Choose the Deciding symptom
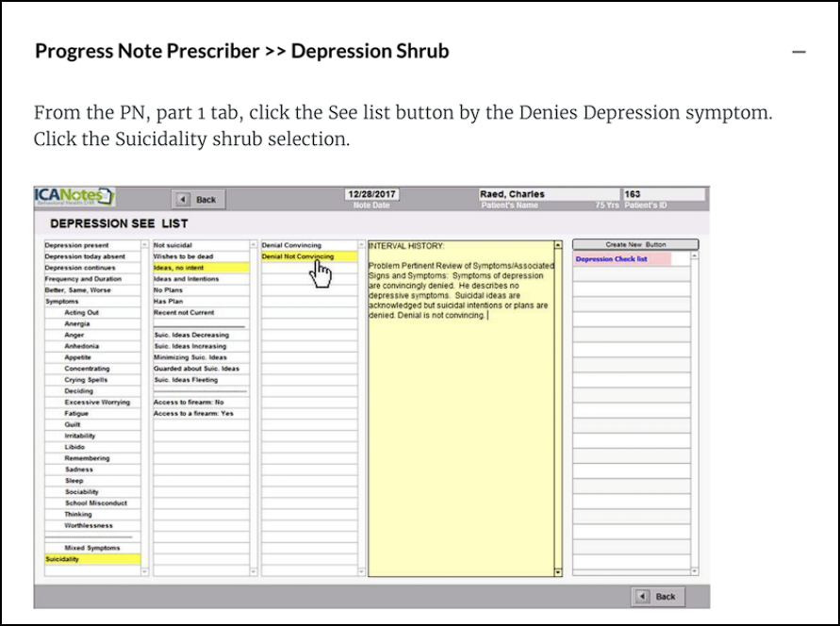Screen dimensions: 840x626 (92, 391)
